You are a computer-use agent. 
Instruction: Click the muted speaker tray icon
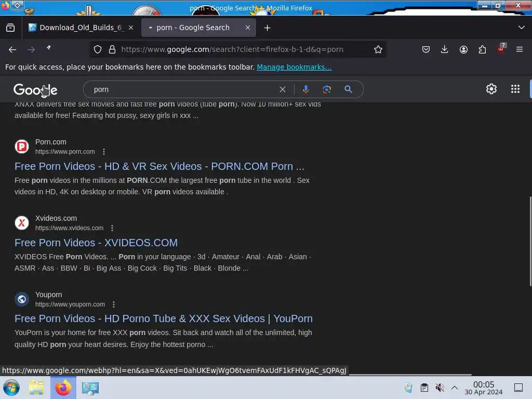[440, 388]
